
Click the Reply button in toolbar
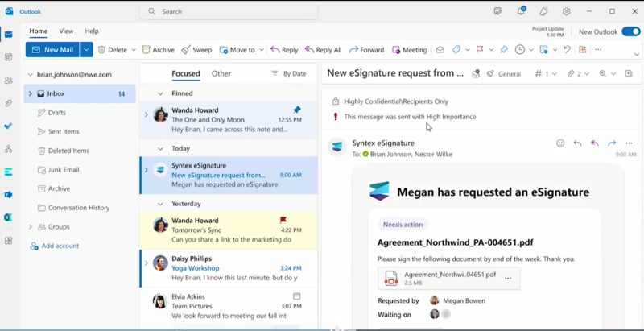[x=284, y=50]
